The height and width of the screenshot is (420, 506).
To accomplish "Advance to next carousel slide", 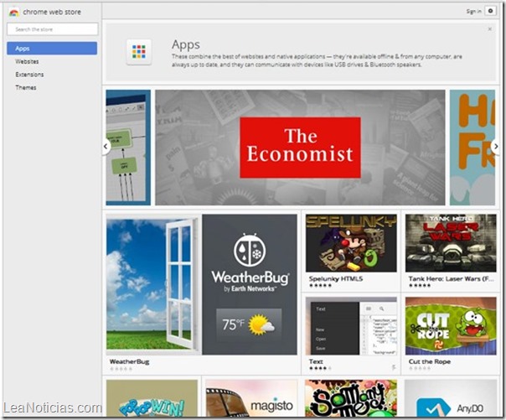I will point(495,147).
